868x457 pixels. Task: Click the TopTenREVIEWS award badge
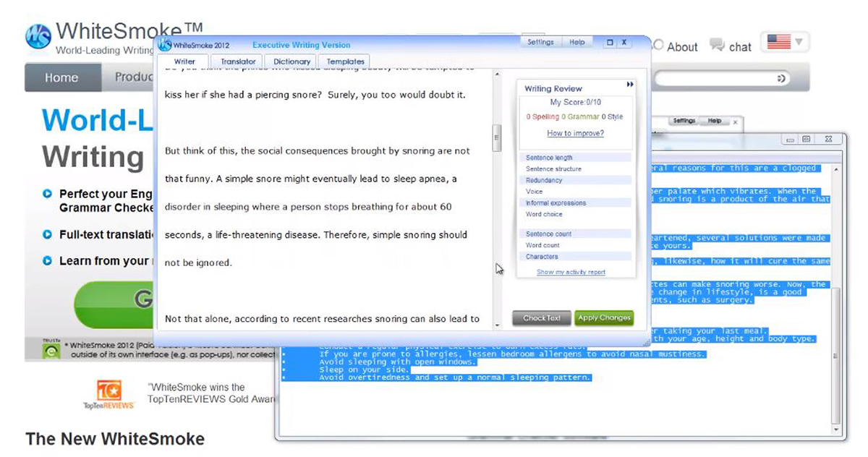coord(109,395)
